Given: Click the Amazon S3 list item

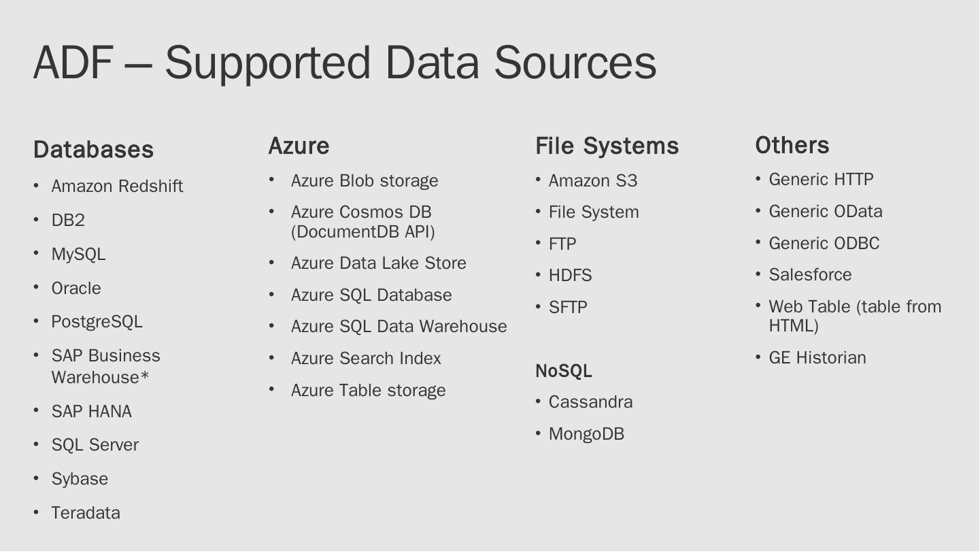Looking at the screenshot, I should [592, 180].
